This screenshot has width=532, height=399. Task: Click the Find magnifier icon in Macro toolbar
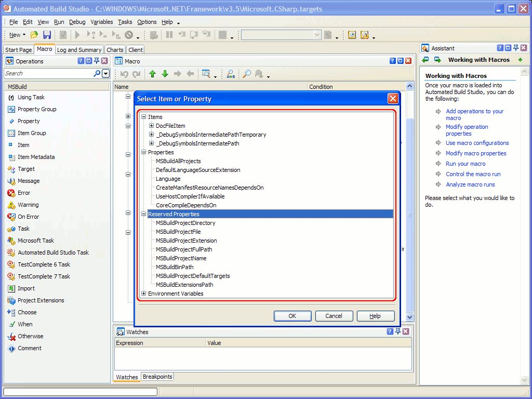pos(247,74)
